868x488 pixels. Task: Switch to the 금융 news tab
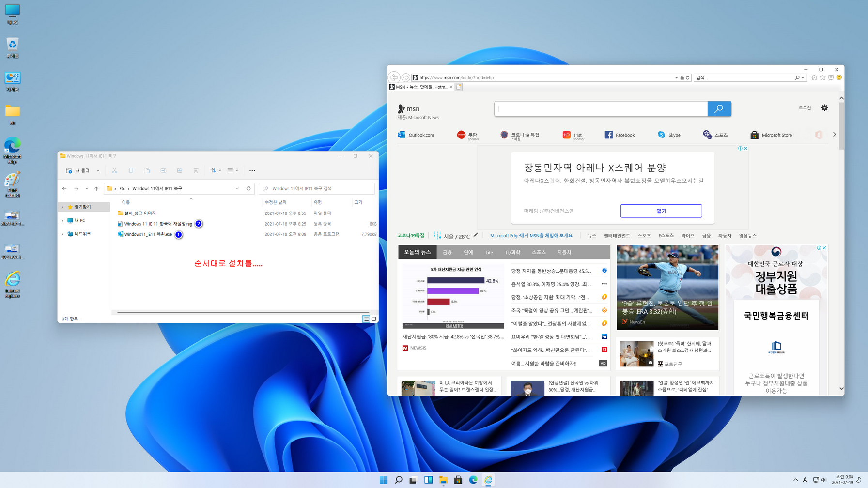pyautogui.click(x=447, y=252)
